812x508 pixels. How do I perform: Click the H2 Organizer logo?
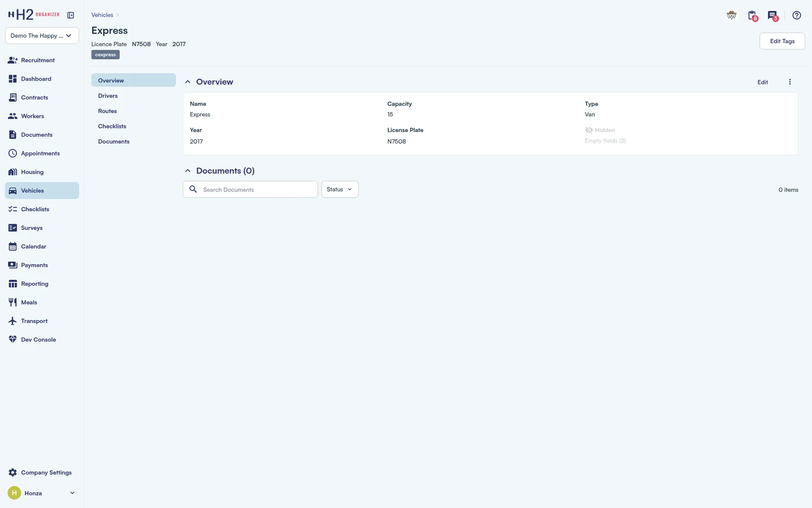pos(33,15)
